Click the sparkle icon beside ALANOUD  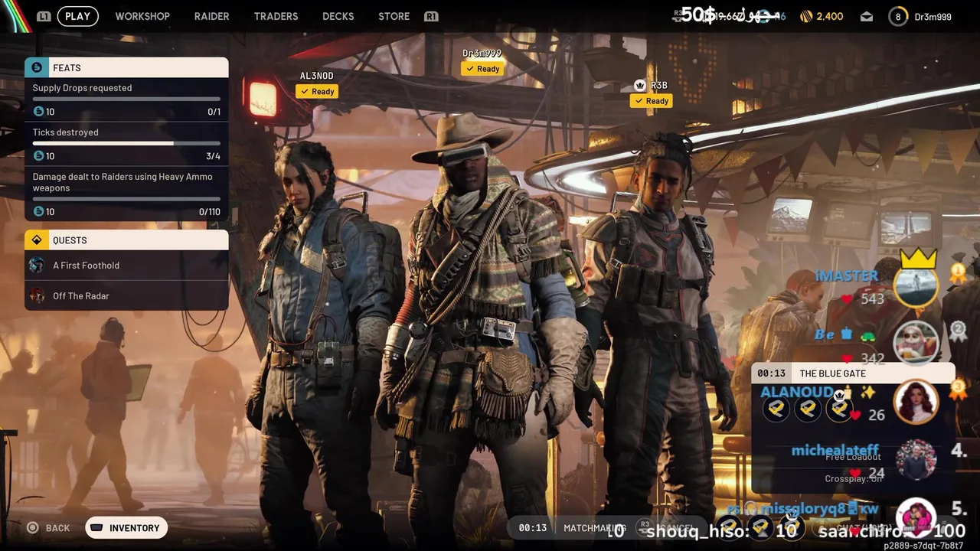(867, 393)
